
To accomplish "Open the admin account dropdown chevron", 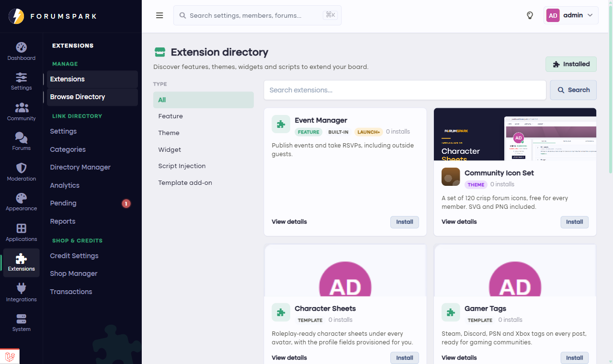I will click(590, 15).
